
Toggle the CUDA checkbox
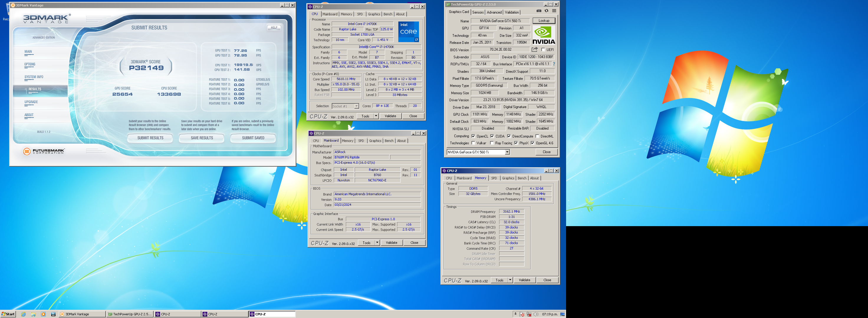(x=492, y=136)
